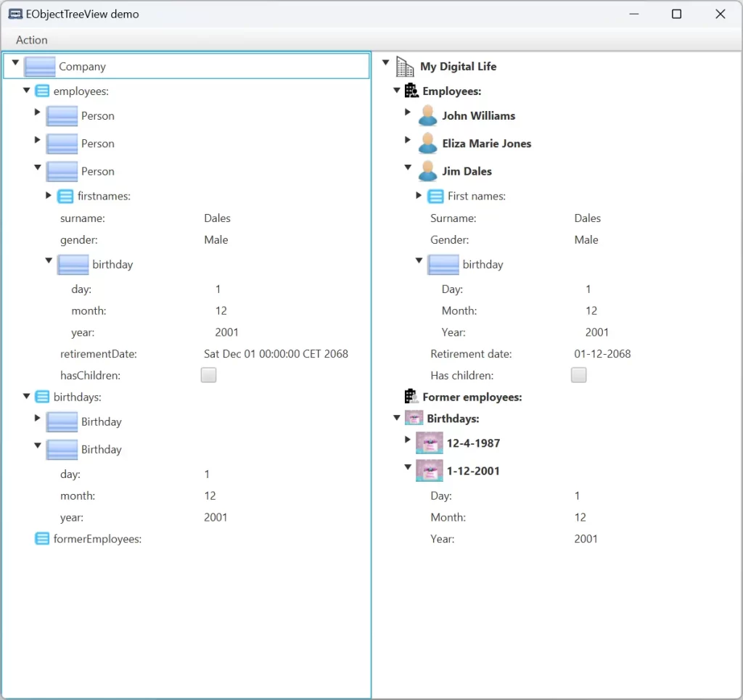Expand the First names: list

(419, 195)
